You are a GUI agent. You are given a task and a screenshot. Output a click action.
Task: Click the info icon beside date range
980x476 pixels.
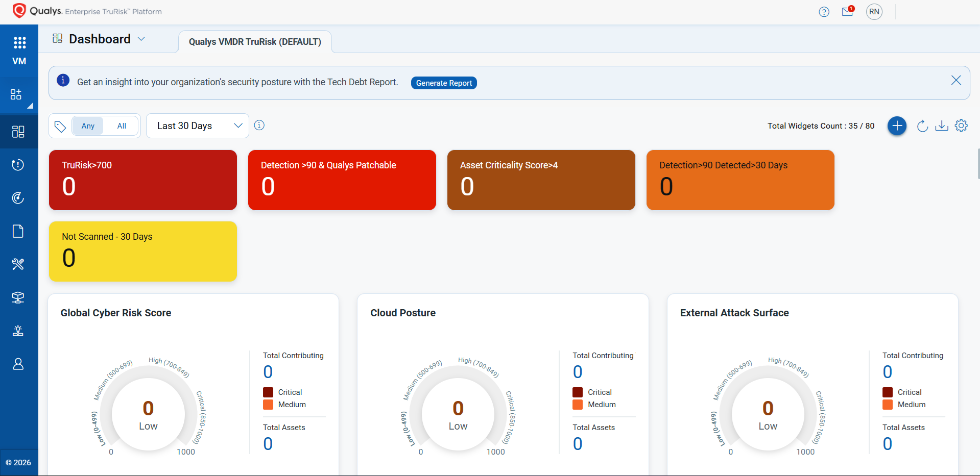(x=259, y=126)
